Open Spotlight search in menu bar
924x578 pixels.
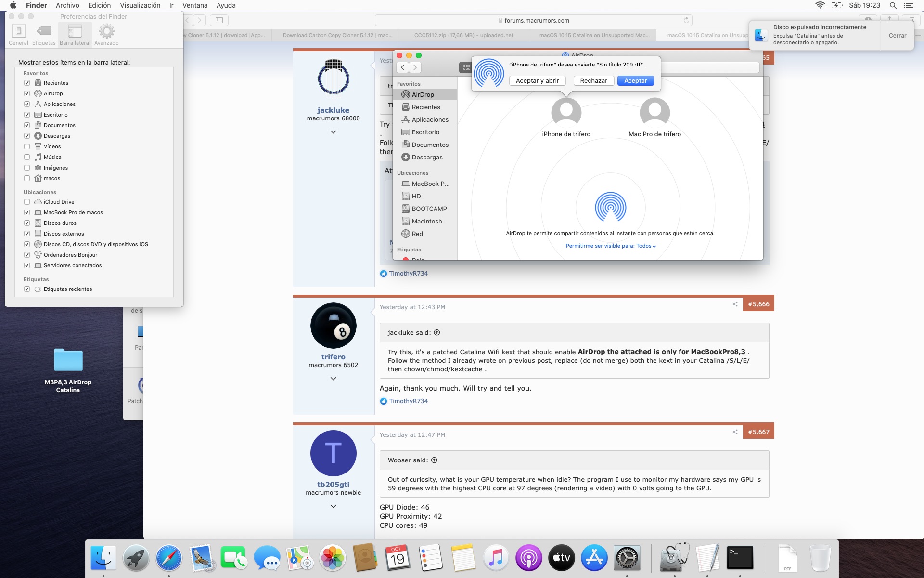point(893,5)
